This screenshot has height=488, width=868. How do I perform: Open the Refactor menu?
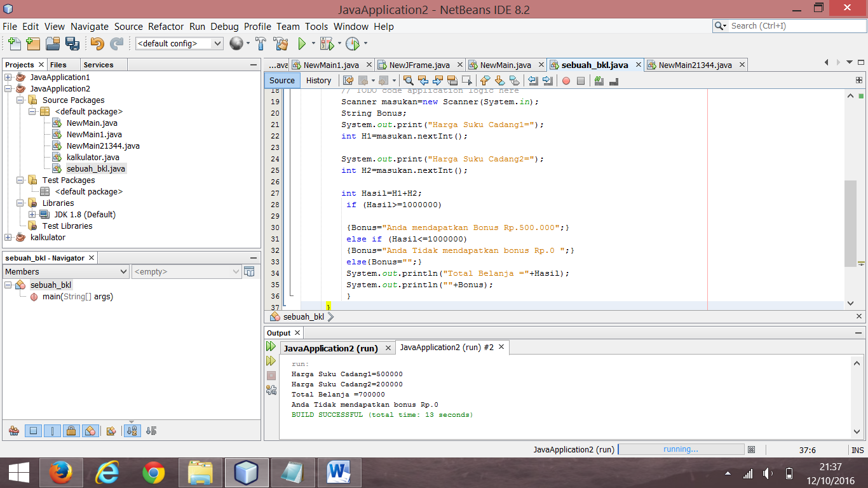click(x=166, y=27)
